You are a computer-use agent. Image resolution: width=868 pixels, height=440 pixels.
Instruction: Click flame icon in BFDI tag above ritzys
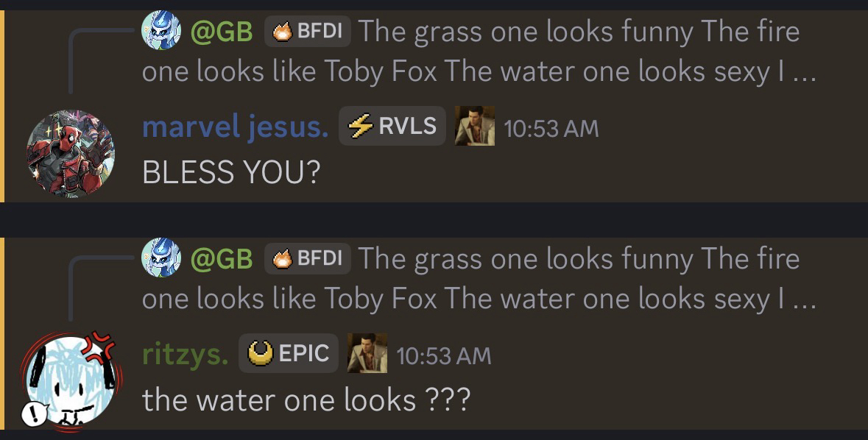pos(283,258)
